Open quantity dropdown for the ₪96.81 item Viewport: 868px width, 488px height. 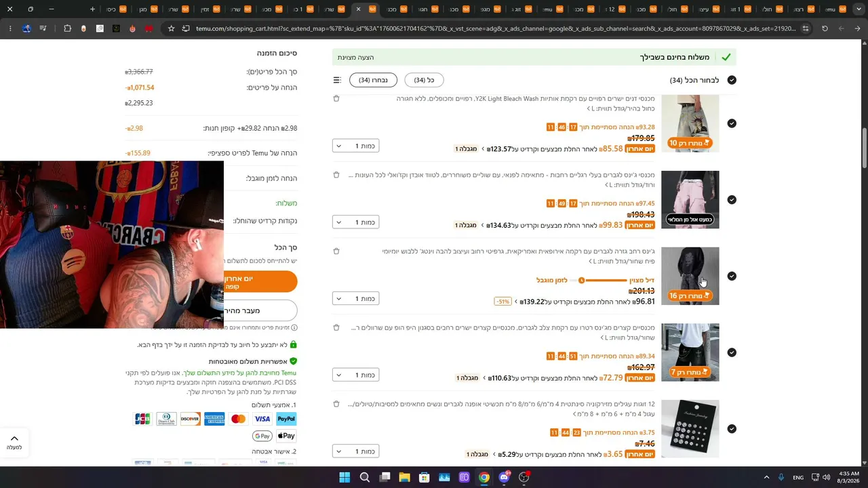pyautogui.click(x=356, y=298)
